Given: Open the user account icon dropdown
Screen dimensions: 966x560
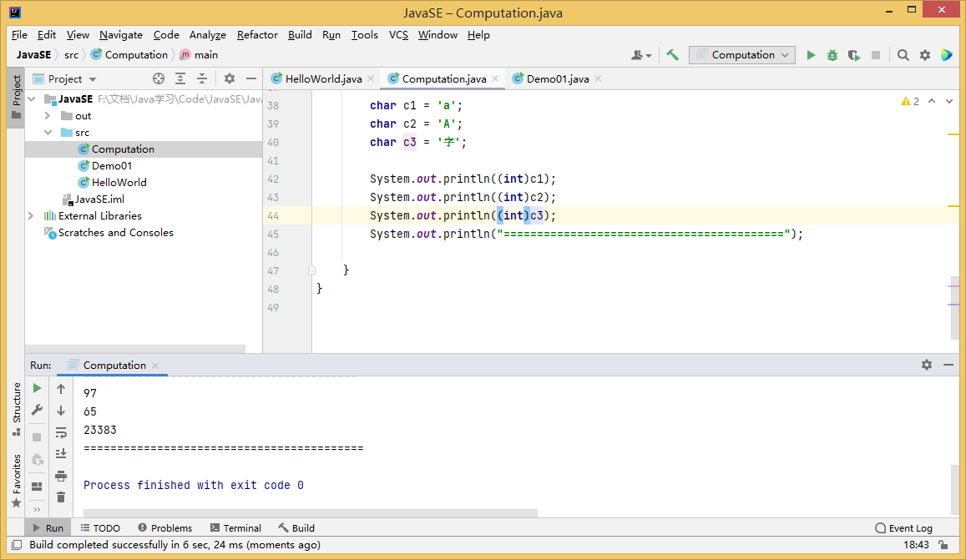Looking at the screenshot, I should click(x=640, y=55).
